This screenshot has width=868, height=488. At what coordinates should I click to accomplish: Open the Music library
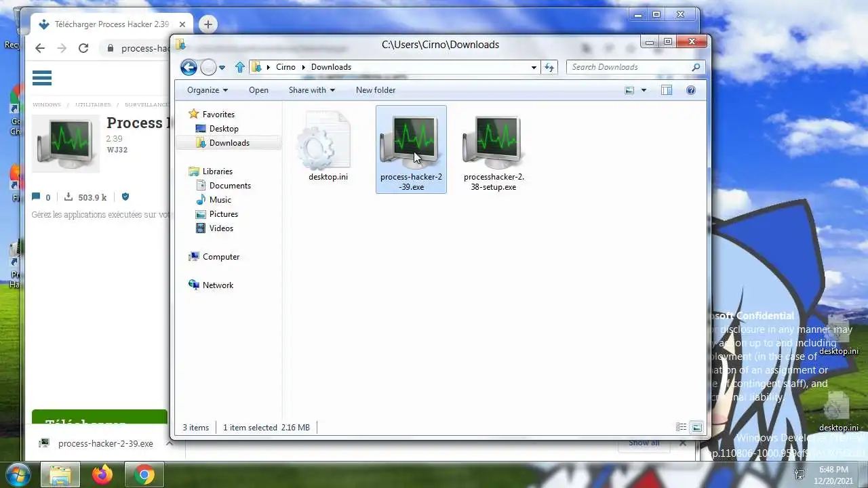[x=214, y=200]
